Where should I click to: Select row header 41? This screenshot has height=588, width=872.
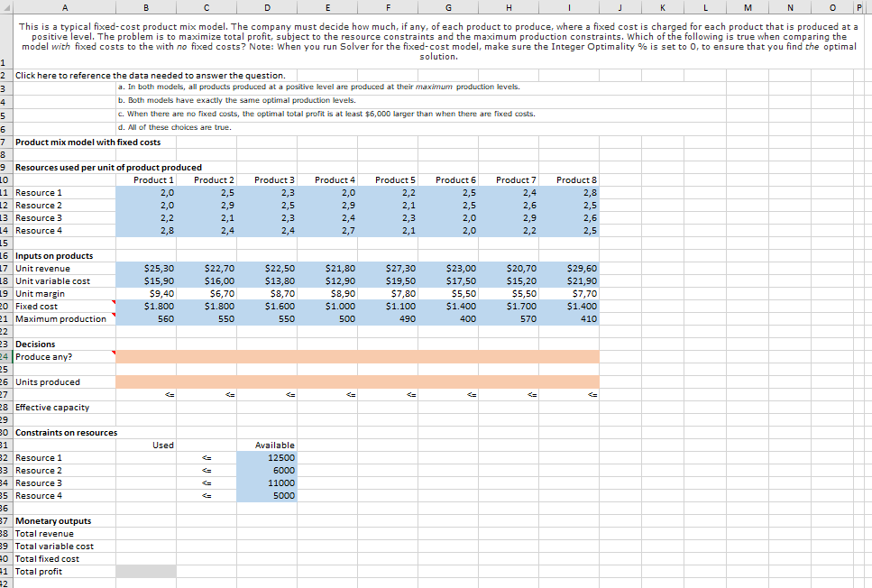[7, 571]
